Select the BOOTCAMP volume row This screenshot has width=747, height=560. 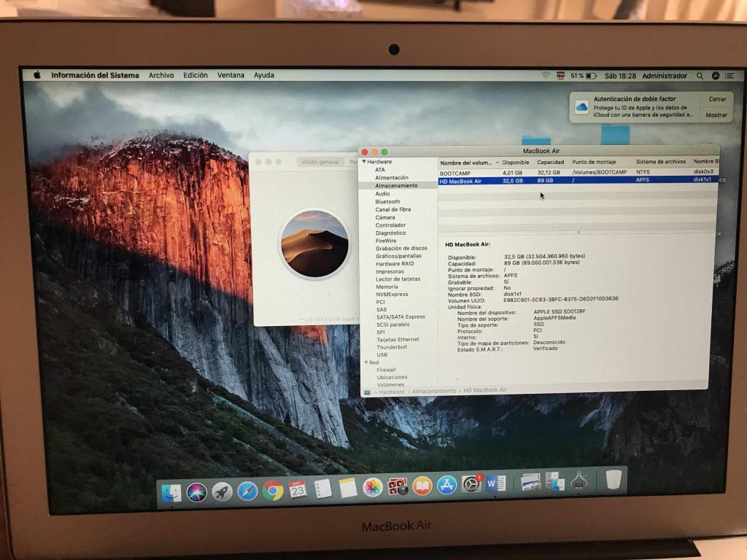(x=578, y=172)
